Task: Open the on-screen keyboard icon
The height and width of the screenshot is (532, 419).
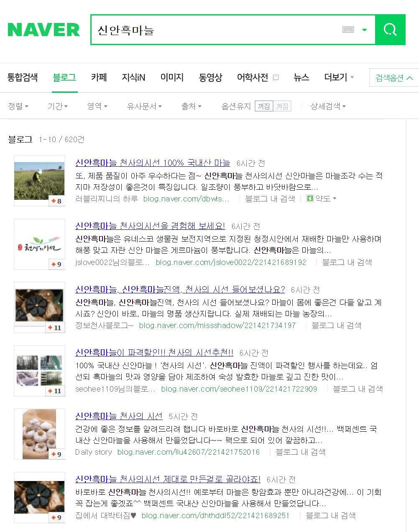Action: 348,30
